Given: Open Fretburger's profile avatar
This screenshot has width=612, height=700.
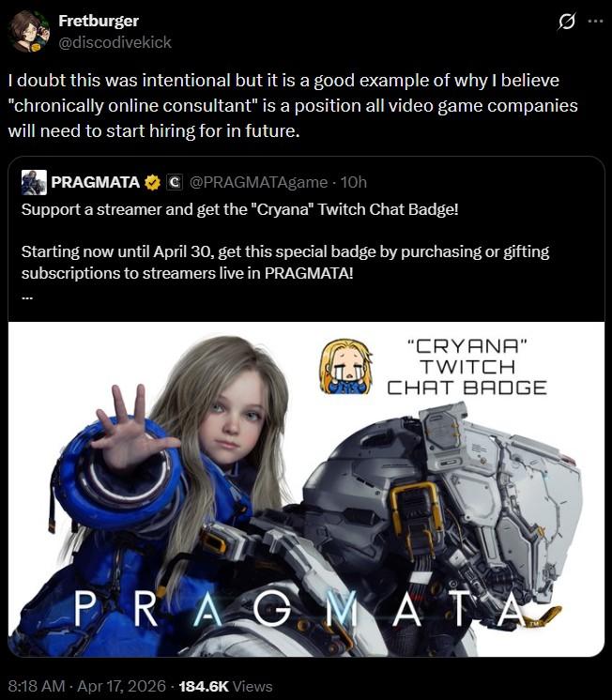Looking at the screenshot, I should (29, 31).
